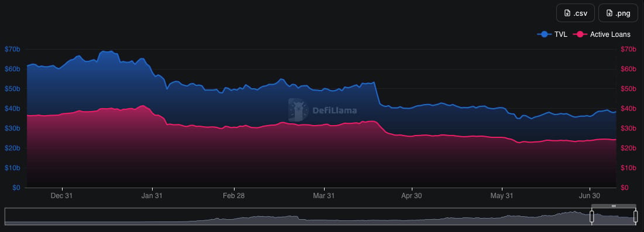Toggle the TVL series in legend
The image size is (644, 232).
click(552, 34)
